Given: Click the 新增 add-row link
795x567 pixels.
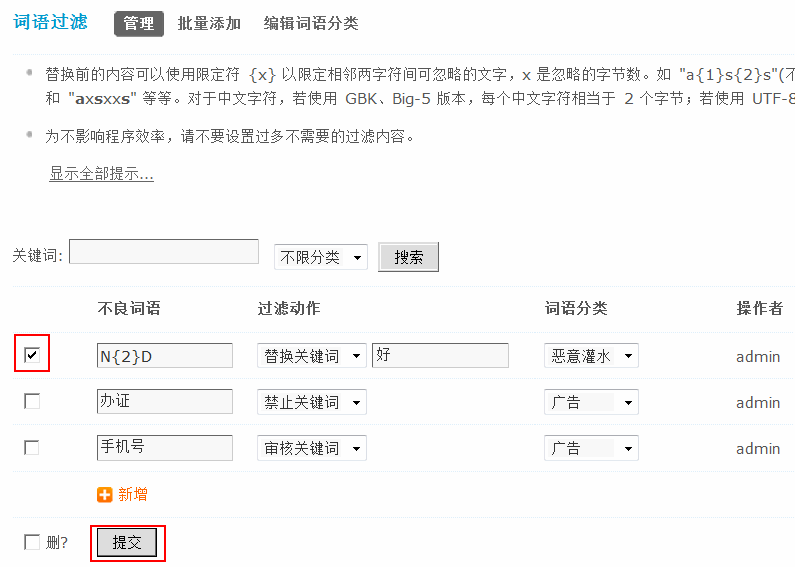Looking at the screenshot, I should [x=133, y=494].
